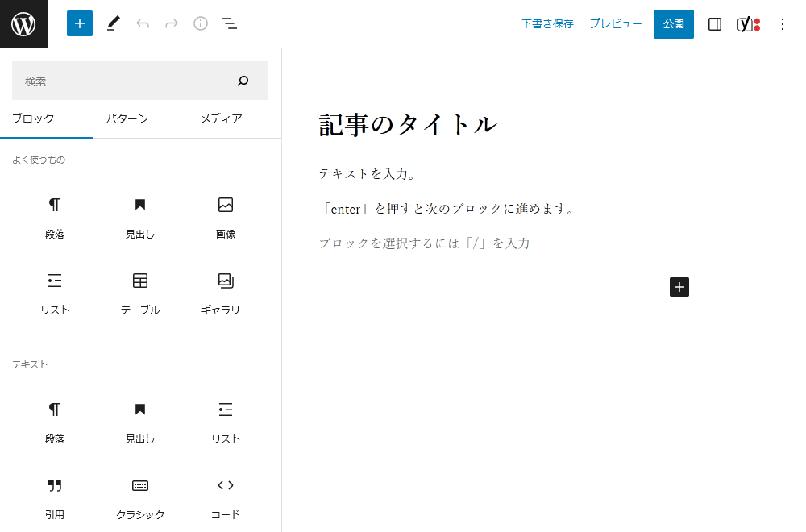This screenshot has width=806, height=532.
Task: Click the WordPress logo icon
Action: (23, 23)
